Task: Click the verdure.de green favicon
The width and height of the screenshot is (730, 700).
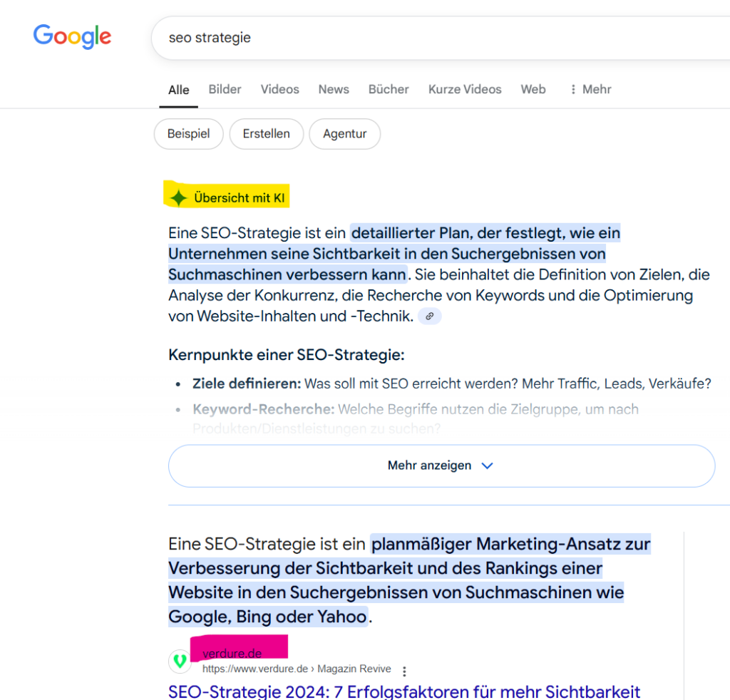Action: [x=180, y=661]
